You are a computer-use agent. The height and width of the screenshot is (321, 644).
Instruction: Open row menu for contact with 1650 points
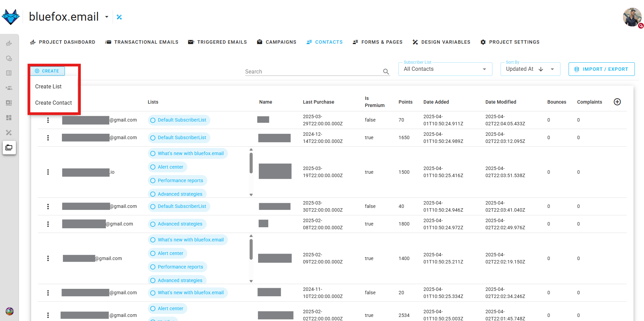click(x=48, y=138)
